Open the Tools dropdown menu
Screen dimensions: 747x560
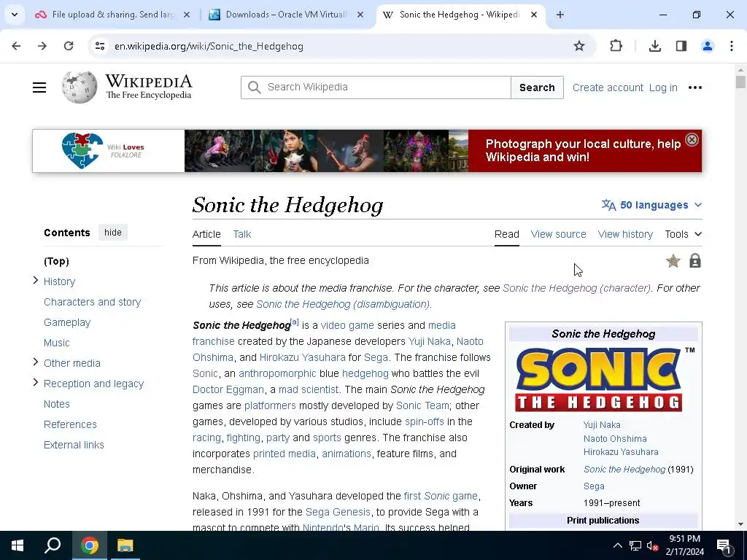pyautogui.click(x=683, y=234)
